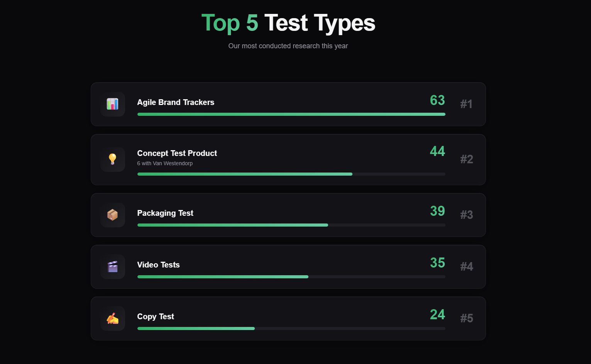591x364 pixels.
Task: Click the writing hand Copy Test icon
Action: pos(112,318)
